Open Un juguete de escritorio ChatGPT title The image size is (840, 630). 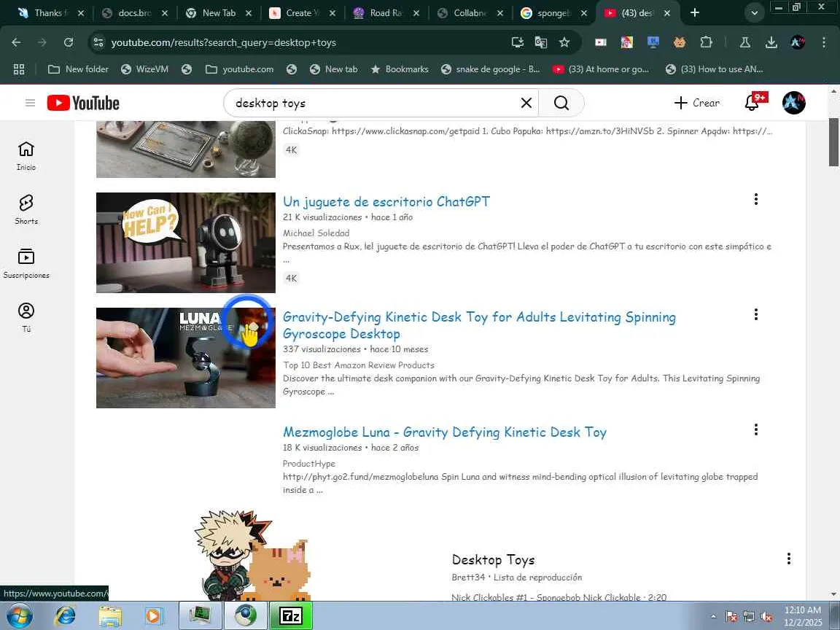tap(386, 201)
